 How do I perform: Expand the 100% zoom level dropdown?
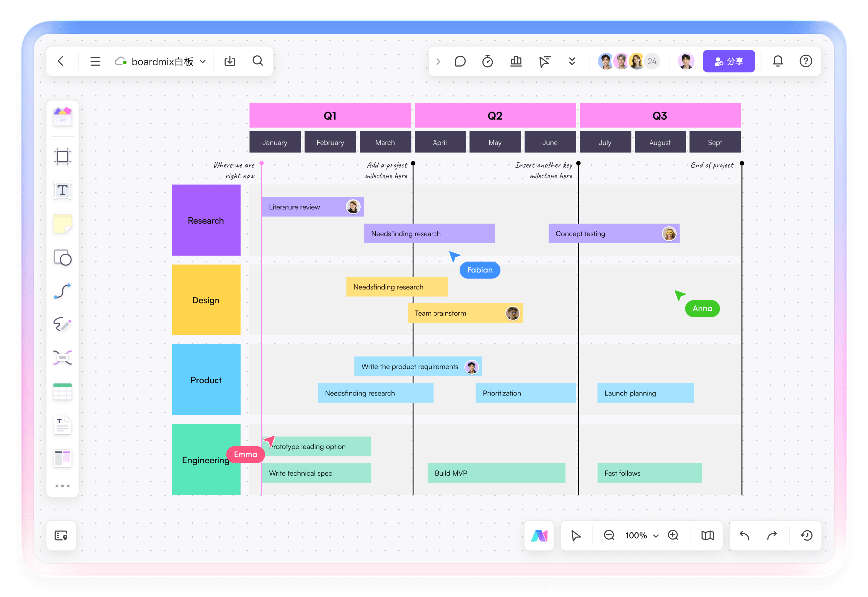[x=656, y=536]
